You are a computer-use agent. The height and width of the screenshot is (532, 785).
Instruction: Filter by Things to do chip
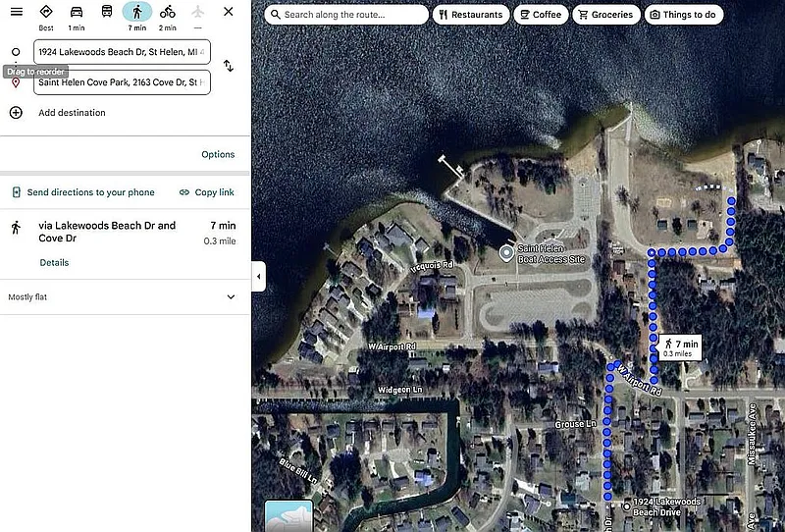684,15
